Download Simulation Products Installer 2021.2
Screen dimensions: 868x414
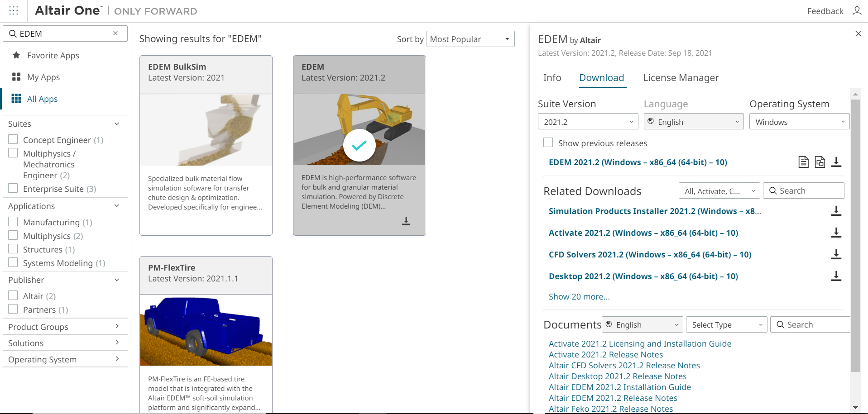point(836,211)
